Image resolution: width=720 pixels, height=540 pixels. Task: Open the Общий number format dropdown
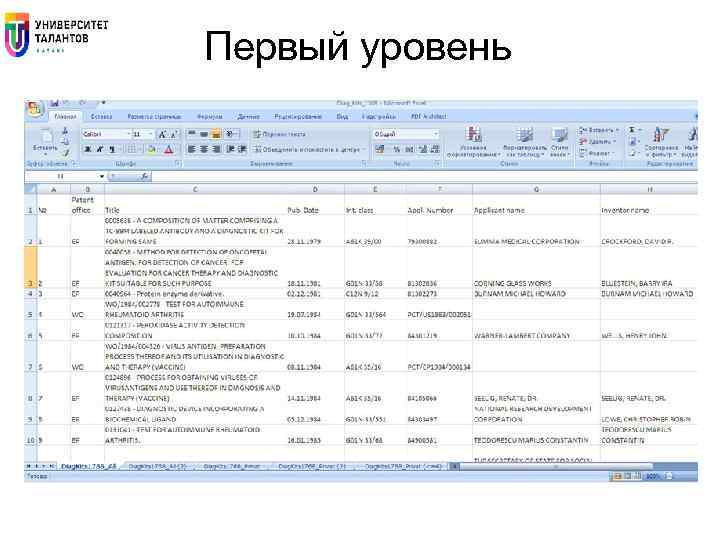click(x=436, y=134)
